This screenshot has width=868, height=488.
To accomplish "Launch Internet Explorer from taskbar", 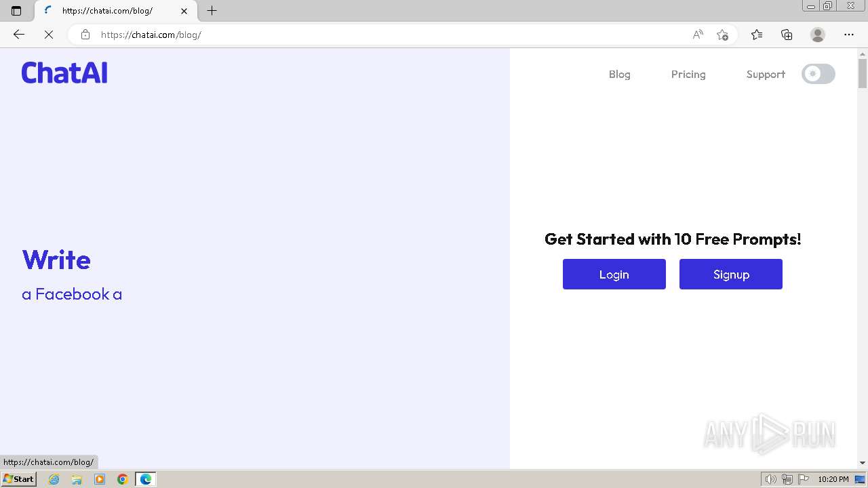I will point(54,479).
